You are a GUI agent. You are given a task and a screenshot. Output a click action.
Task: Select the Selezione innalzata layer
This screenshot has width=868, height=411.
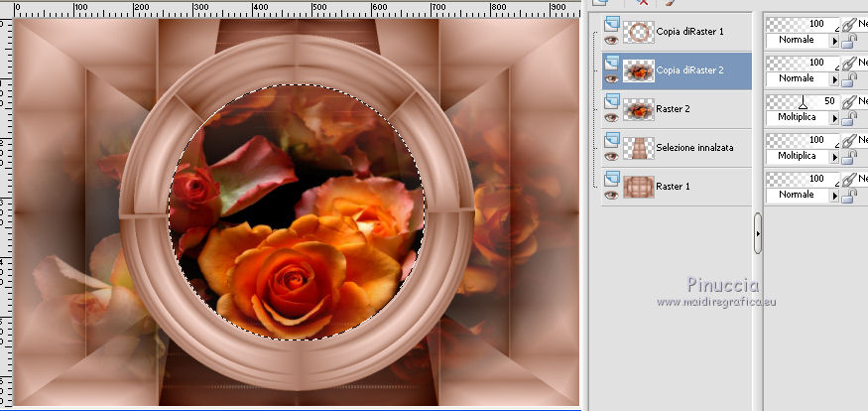click(694, 148)
